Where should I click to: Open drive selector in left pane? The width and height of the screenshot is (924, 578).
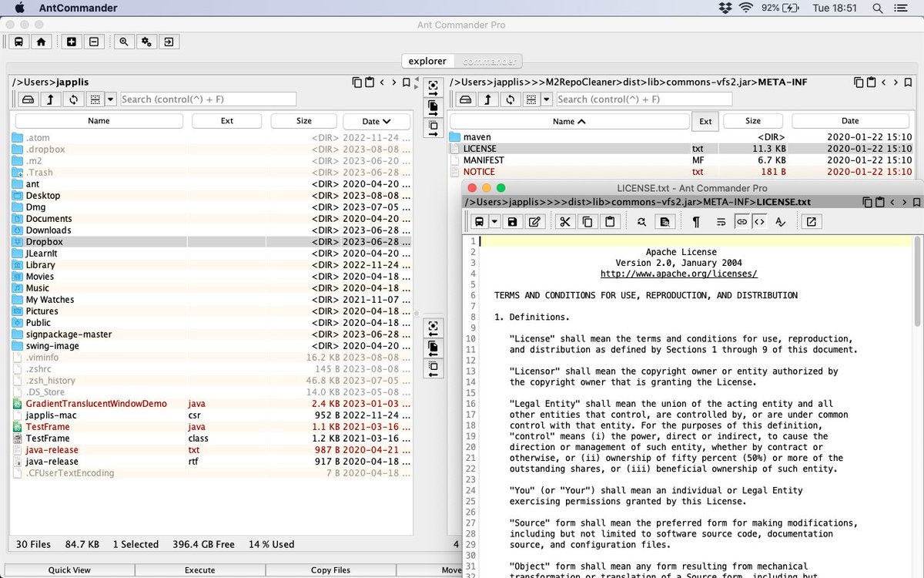[28, 99]
